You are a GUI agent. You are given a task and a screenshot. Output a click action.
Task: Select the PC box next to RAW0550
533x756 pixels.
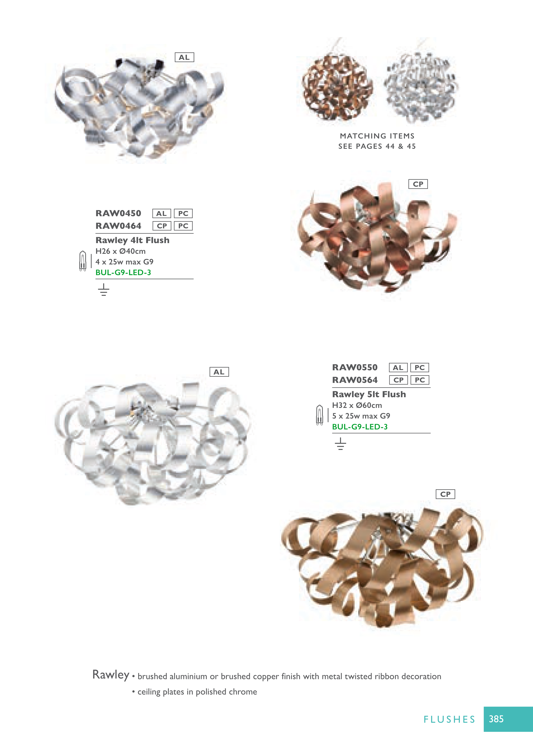tap(420, 368)
